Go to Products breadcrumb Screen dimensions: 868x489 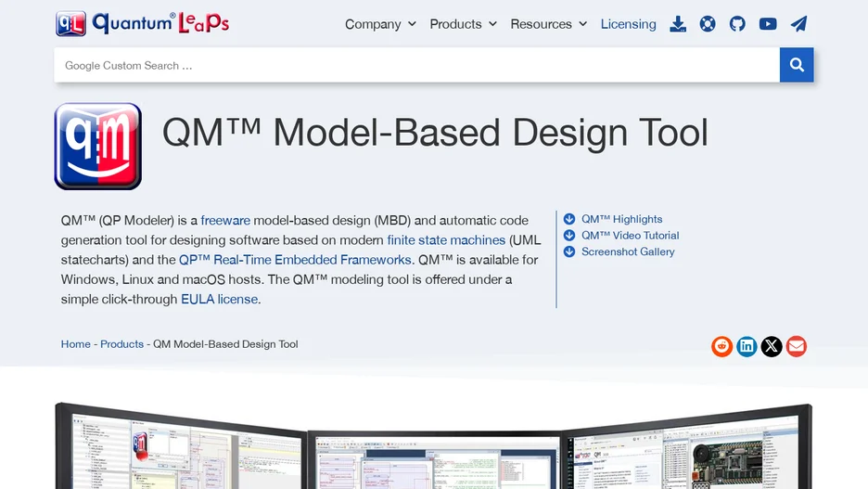tap(121, 344)
